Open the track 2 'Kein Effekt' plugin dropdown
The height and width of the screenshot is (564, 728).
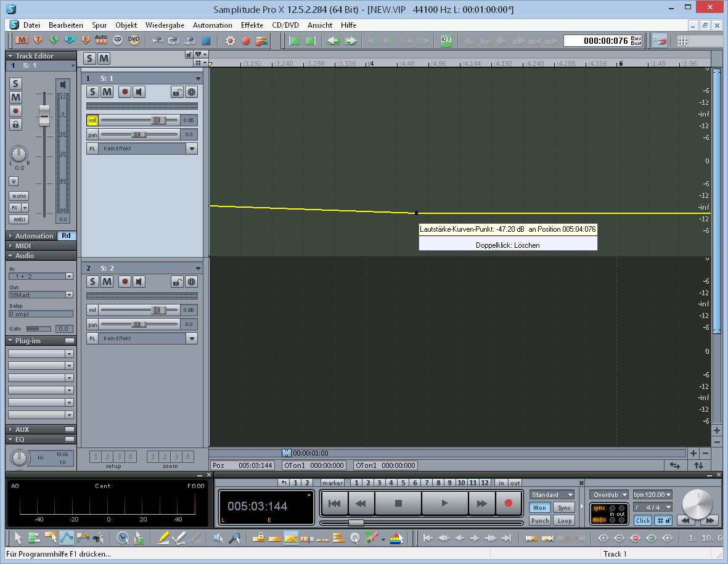192,338
